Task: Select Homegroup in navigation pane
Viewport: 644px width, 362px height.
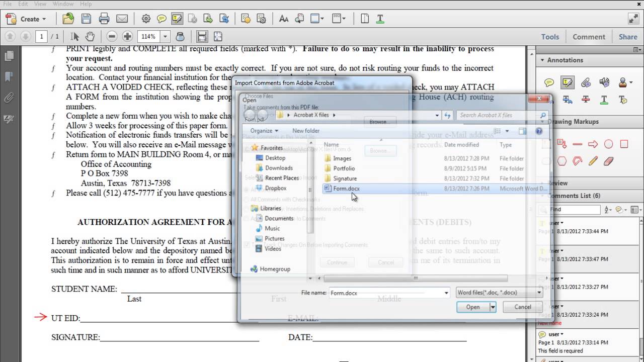Action: click(x=275, y=269)
